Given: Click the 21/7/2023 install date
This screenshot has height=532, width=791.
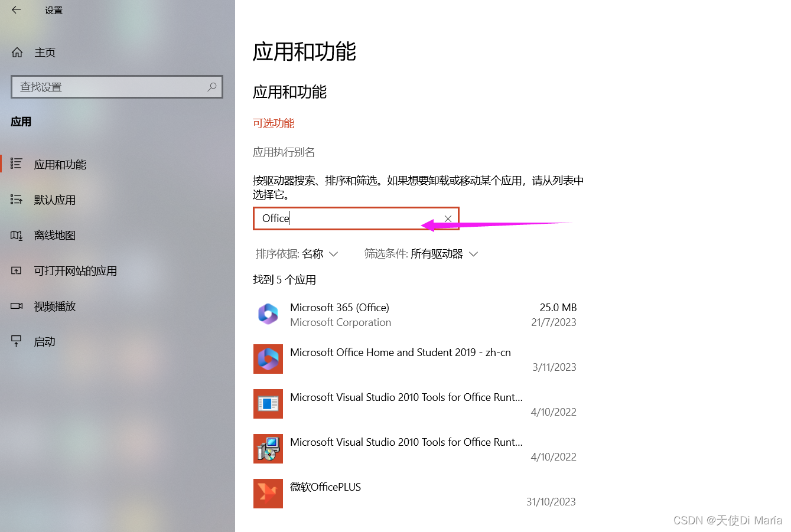Looking at the screenshot, I should 554,322.
